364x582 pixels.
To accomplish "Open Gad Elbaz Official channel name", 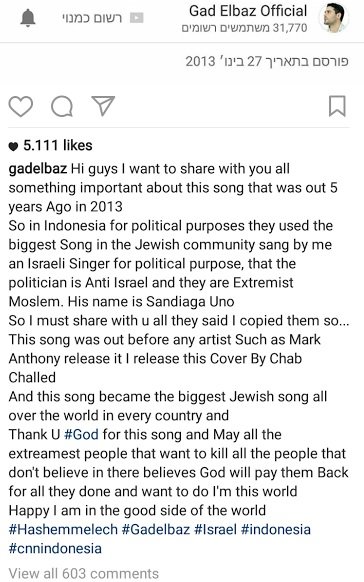I will (248, 11).
